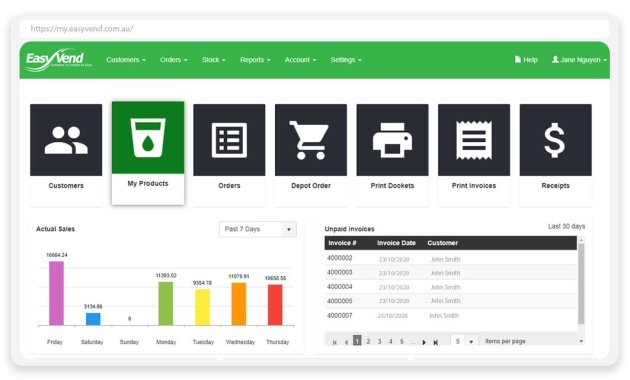This screenshot has width=630, height=380.
Task: Select invoice page 3
Action: 379,341
